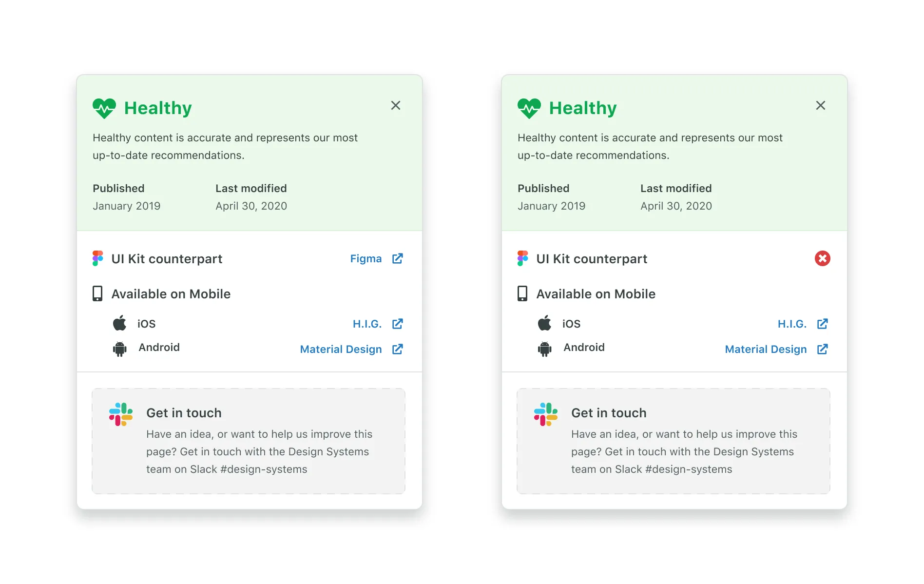Click the external link icon next to Material Design
Screen dimensions: 924x584
398,349
